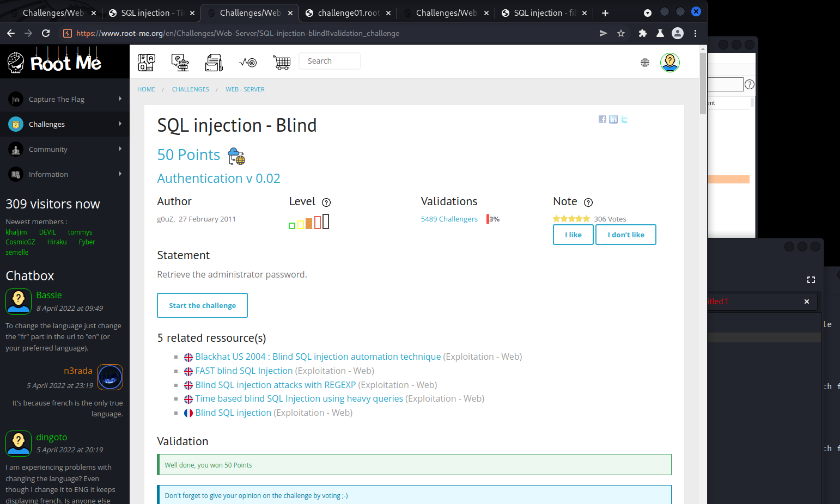Expand the Community sidebar menu
Viewport: 840px width, 504px height.
point(65,149)
